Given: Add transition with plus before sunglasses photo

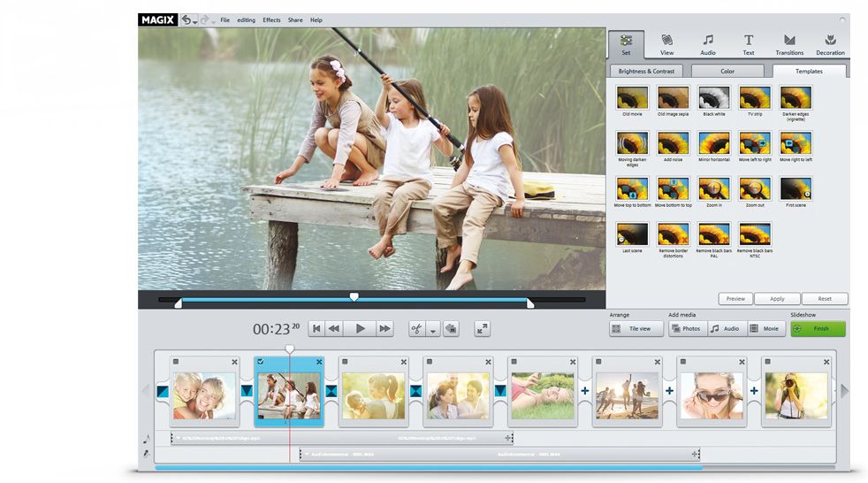Looking at the screenshot, I should (x=669, y=390).
